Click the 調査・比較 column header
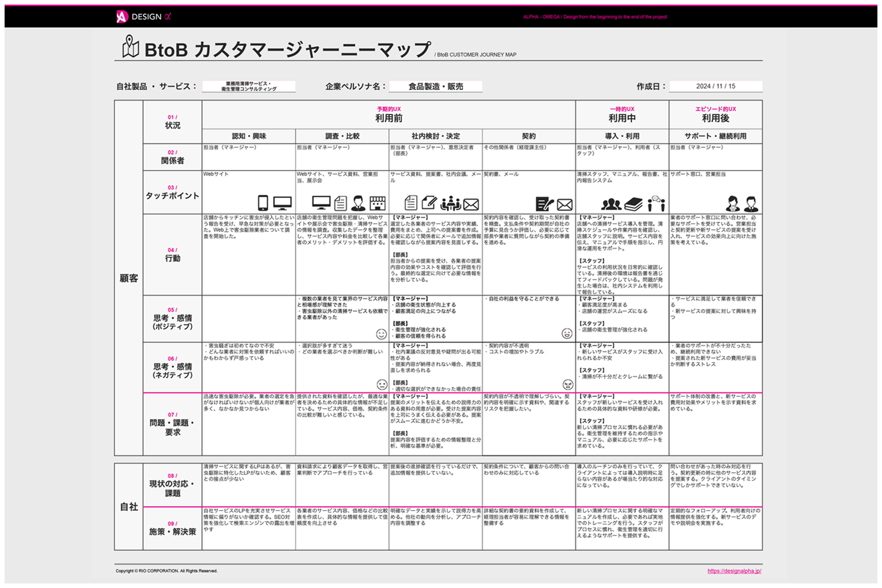This screenshot has height=588, width=882. (342, 136)
